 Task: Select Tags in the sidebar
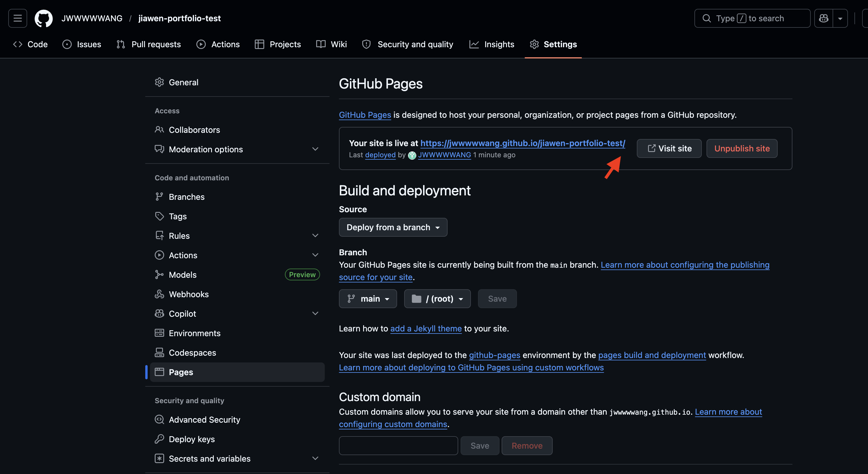177,216
